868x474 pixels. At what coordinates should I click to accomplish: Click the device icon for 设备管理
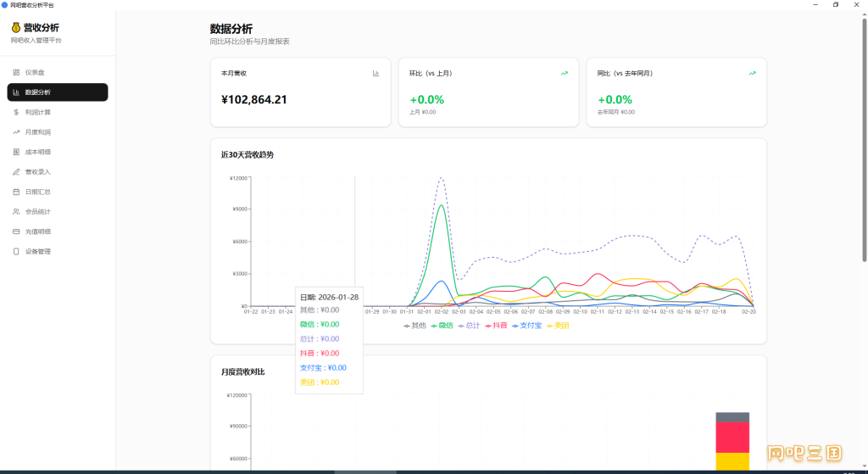[x=16, y=252]
